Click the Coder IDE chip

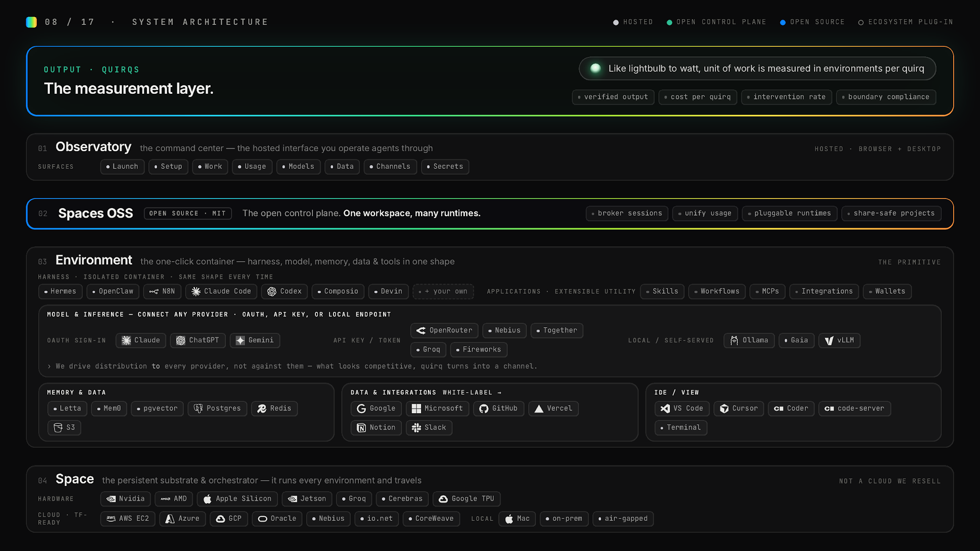[x=791, y=408]
